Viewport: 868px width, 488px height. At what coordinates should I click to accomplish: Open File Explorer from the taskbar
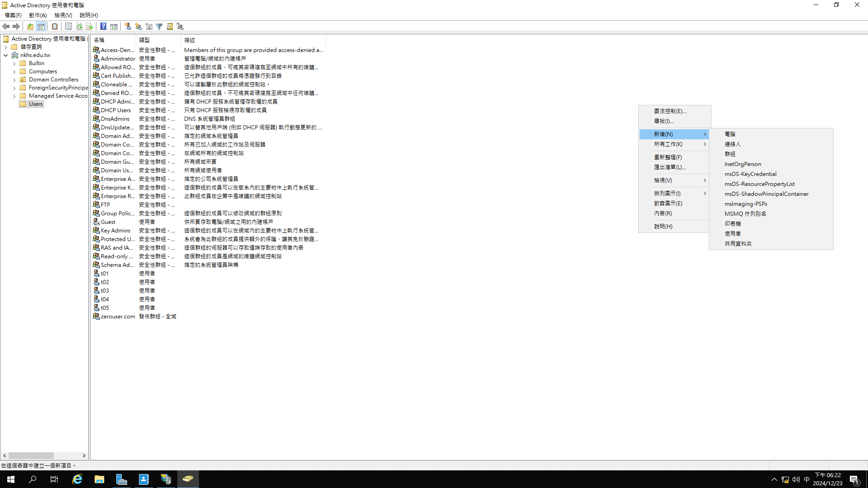(x=100, y=479)
